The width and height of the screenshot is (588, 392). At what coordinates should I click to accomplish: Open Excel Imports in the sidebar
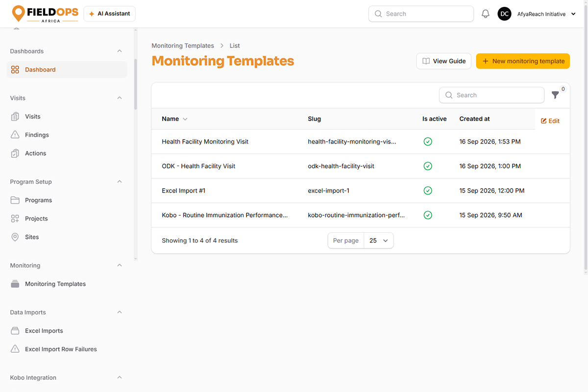point(67,331)
